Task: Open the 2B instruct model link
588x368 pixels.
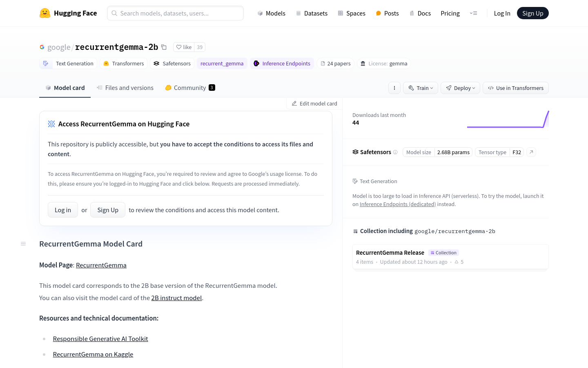Action: [176, 298]
